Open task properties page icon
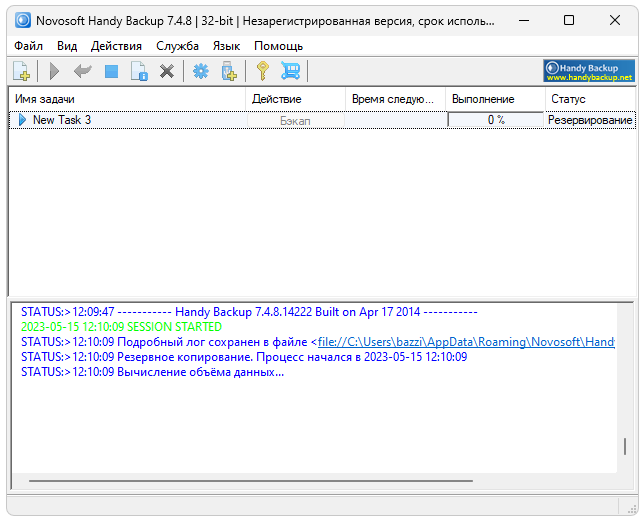This screenshot has height=523, width=644. pos(139,71)
